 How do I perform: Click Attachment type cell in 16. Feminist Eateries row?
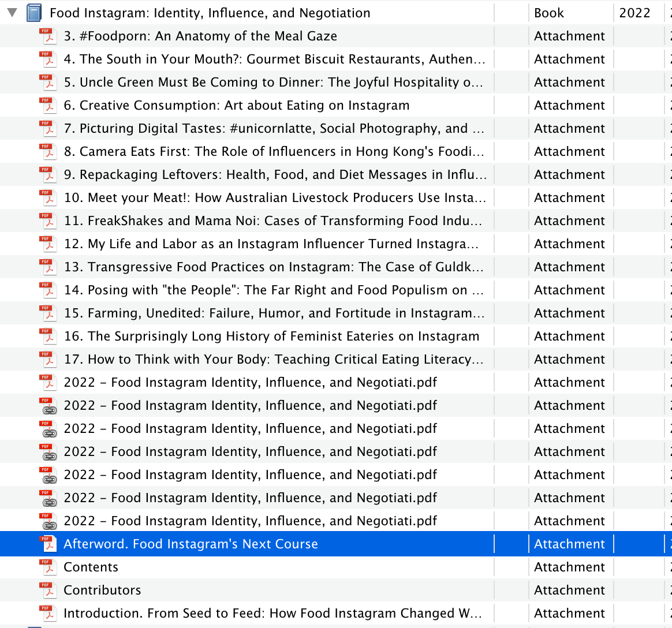pos(570,337)
